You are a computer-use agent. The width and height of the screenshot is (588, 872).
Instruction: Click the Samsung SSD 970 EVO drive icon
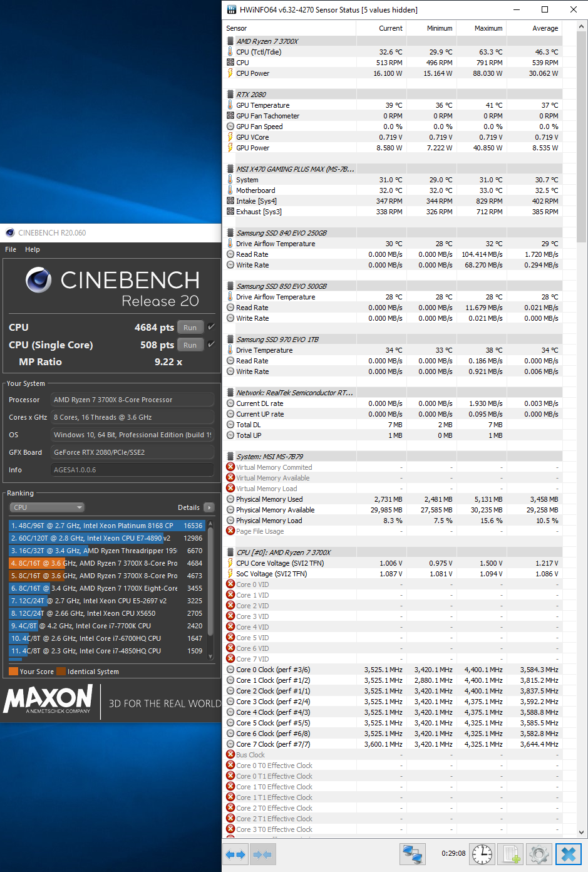click(x=230, y=340)
